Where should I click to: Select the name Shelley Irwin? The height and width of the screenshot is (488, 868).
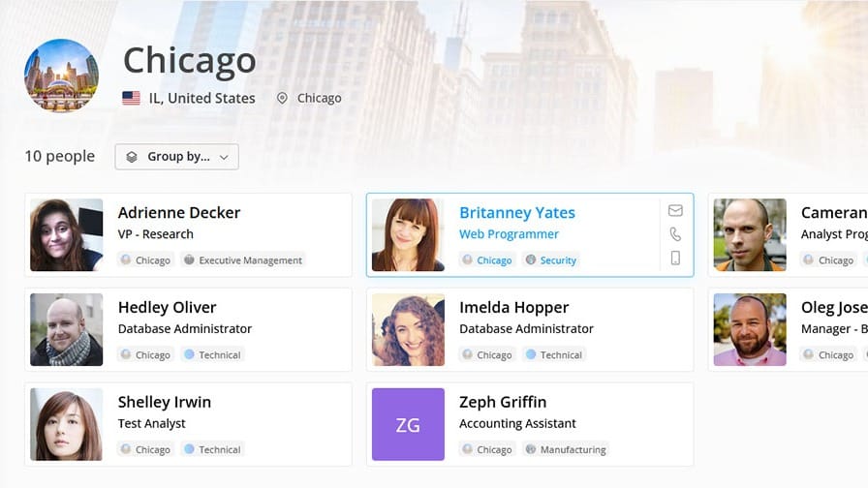(x=165, y=402)
